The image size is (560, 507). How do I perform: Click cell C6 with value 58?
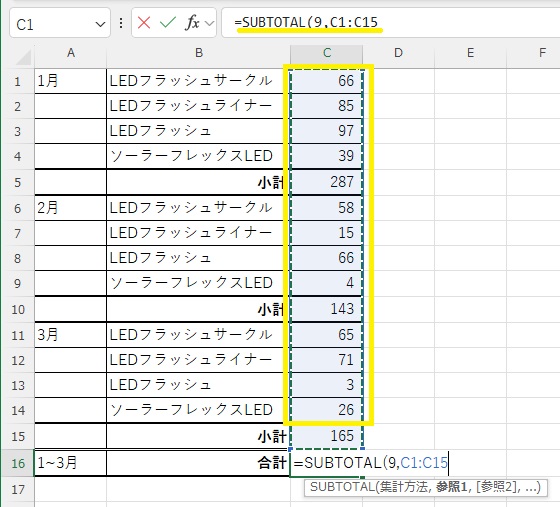[x=326, y=208]
